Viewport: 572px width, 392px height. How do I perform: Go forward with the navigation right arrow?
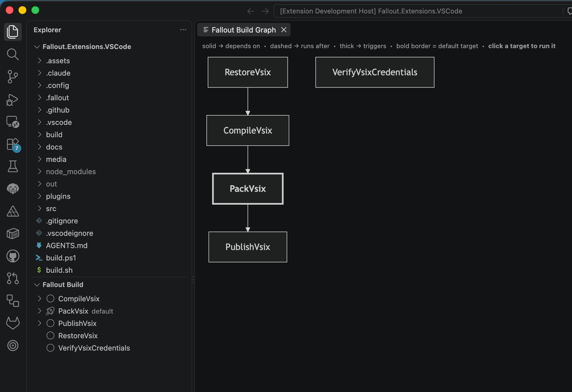265,11
